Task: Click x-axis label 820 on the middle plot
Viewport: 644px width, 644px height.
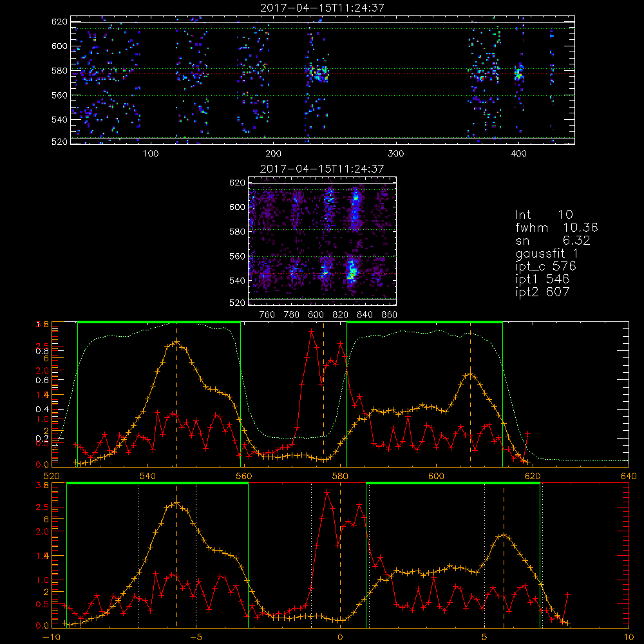Action: (341, 315)
